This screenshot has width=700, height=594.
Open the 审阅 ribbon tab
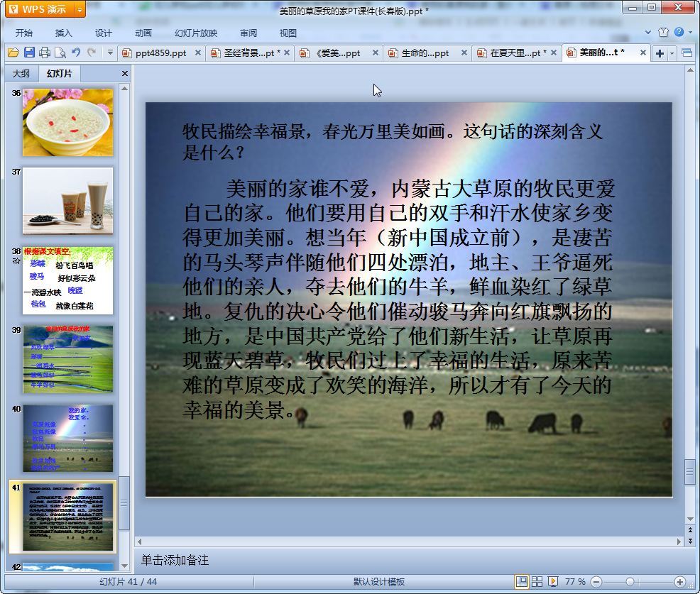(248, 33)
